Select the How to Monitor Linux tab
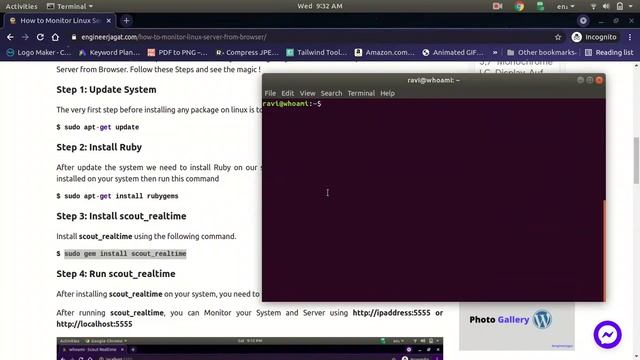Image resolution: width=640 pixels, height=360 pixels. (60, 20)
